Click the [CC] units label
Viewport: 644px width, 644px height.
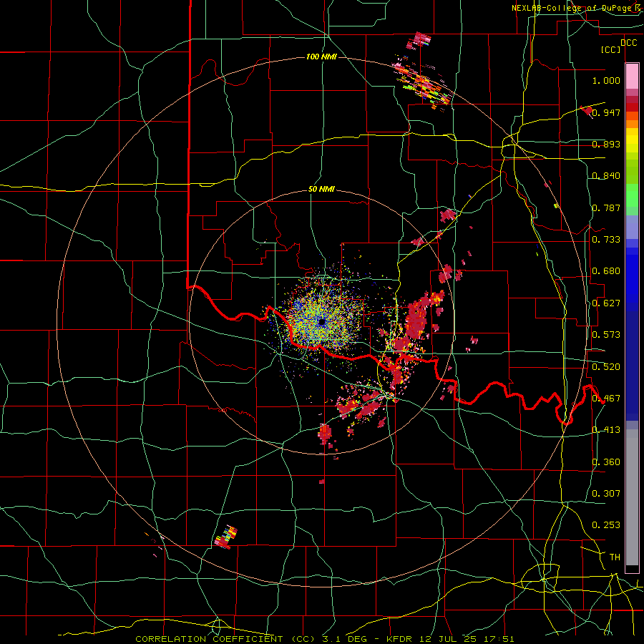611,49
